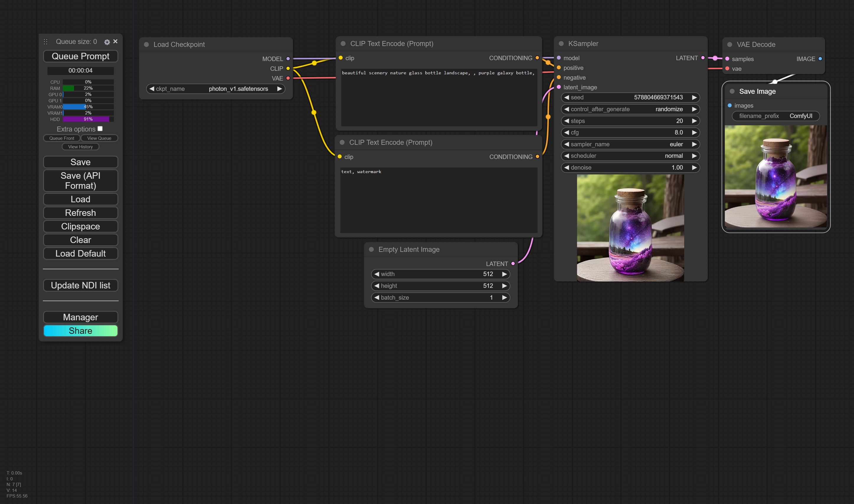Click the MODEL output socket on Load Checkpoint

tap(288, 59)
